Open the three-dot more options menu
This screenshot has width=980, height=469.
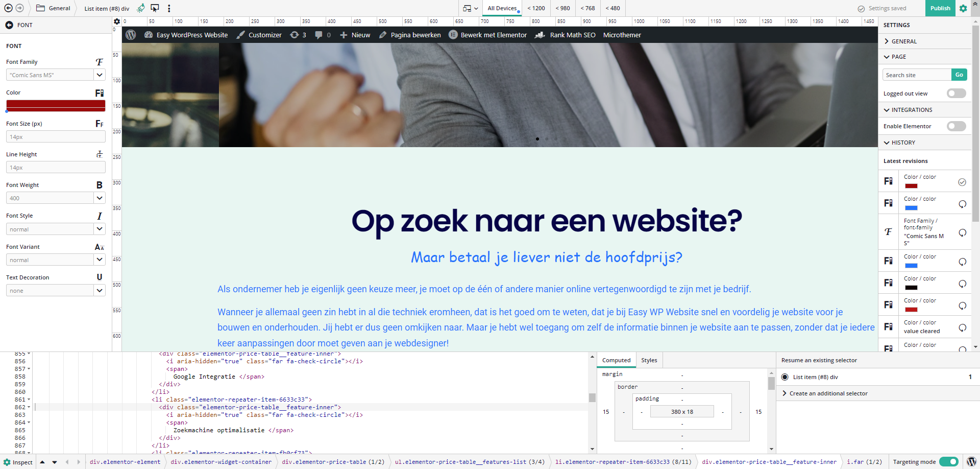coord(169,8)
